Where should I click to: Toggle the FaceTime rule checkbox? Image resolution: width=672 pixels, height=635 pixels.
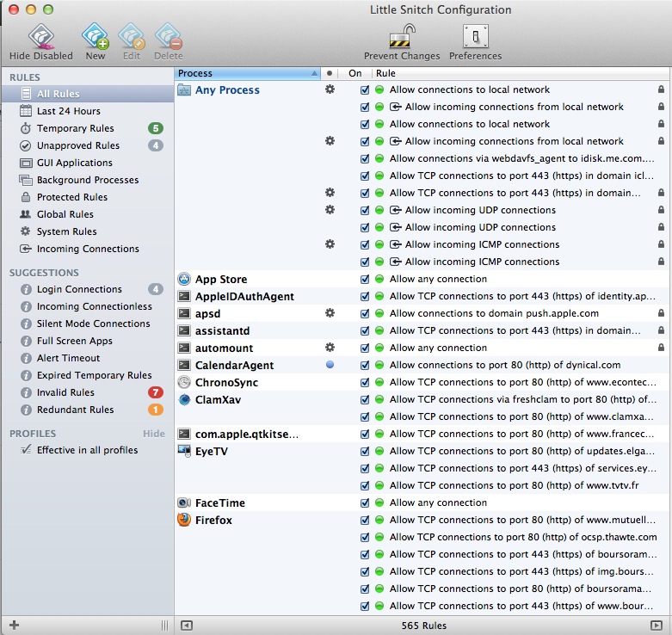tap(365, 502)
